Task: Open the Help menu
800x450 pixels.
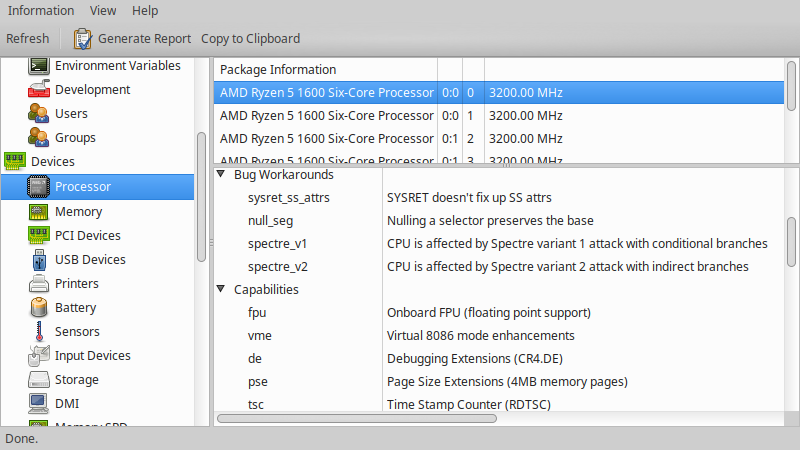Action: [145, 10]
